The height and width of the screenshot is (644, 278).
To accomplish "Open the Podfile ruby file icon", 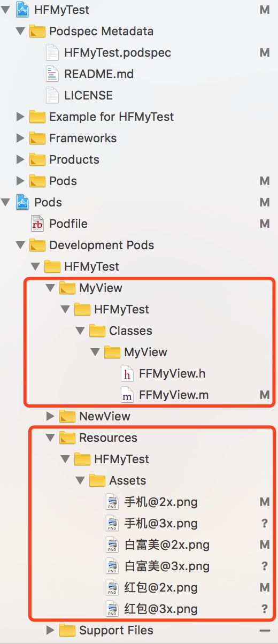I will pos(37,224).
